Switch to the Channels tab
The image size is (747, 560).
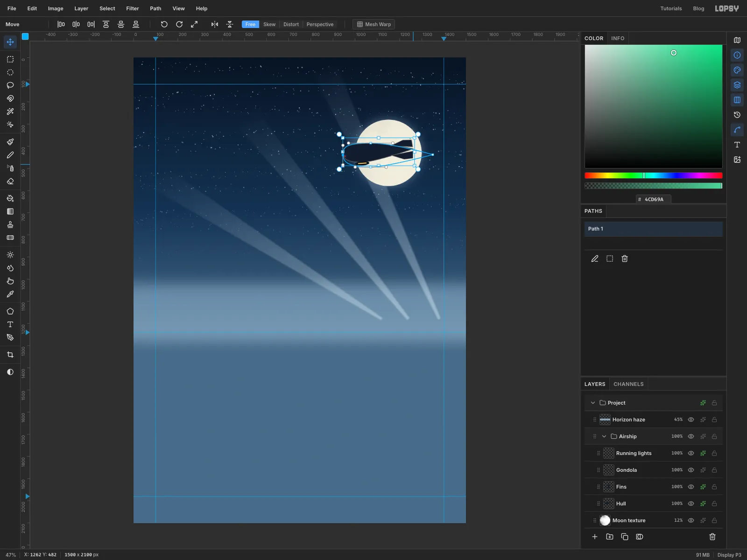tap(628, 384)
